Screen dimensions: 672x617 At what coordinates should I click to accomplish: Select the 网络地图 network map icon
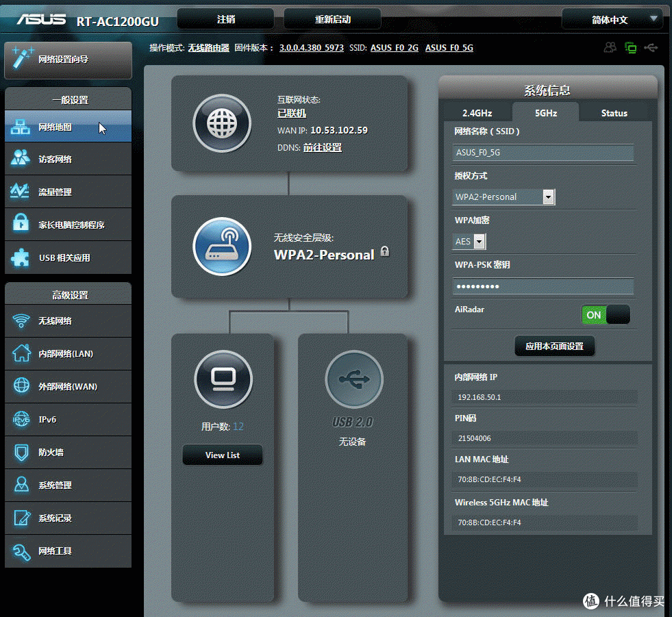tap(20, 127)
